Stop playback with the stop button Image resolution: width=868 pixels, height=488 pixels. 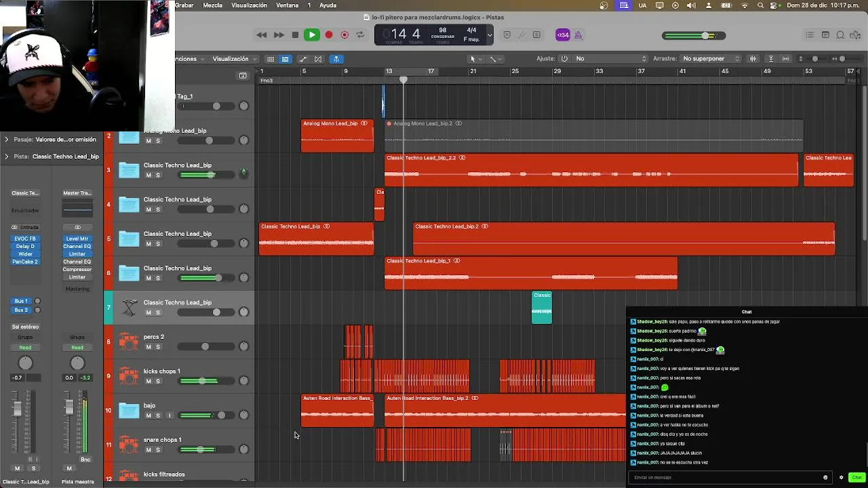click(x=295, y=35)
